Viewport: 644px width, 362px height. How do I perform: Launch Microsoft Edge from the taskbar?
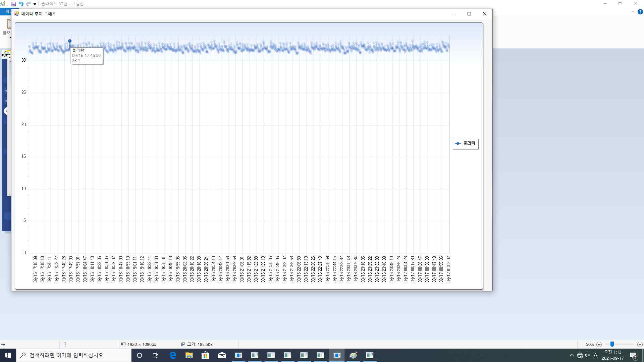[173, 355]
